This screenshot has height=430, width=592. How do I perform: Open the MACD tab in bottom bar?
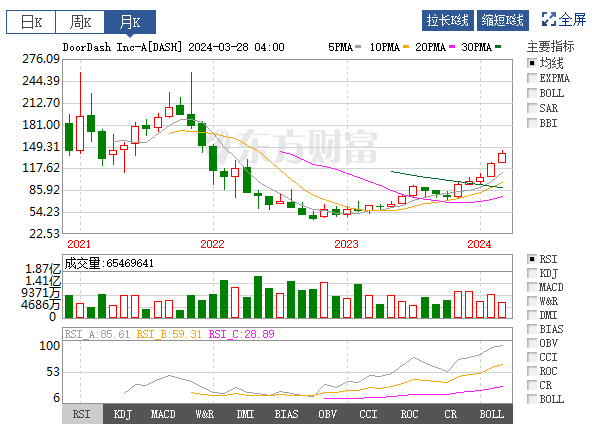pyautogui.click(x=163, y=414)
